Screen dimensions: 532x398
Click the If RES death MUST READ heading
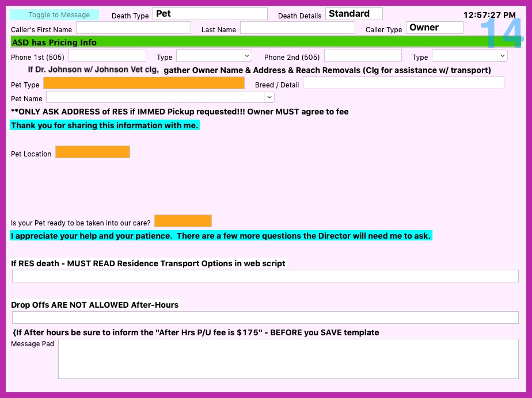click(148, 264)
